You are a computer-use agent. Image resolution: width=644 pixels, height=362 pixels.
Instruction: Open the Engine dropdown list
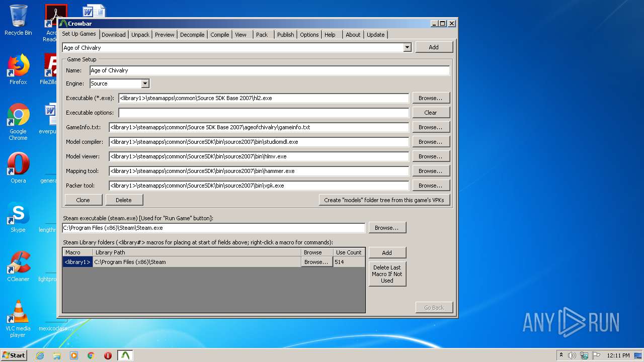(x=145, y=83)
